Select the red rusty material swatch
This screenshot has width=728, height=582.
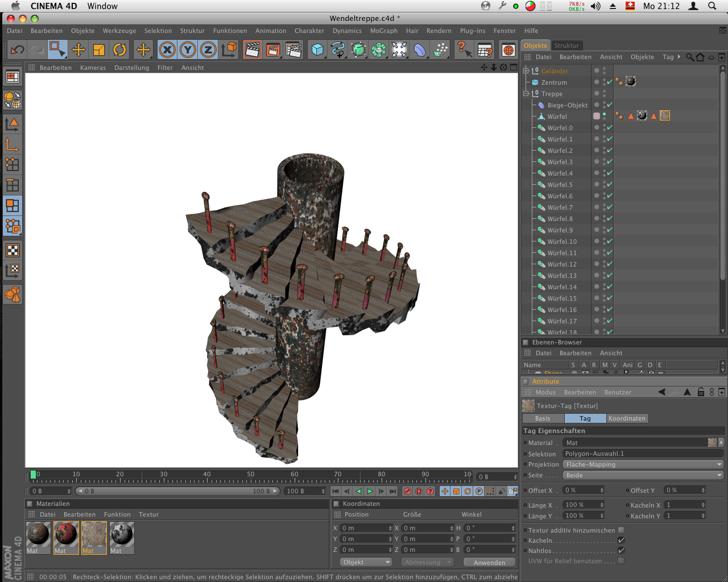coord(66,537)
